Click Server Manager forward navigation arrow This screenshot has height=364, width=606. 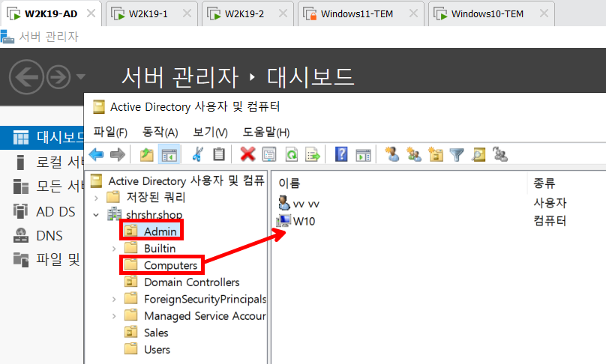click(58, 77)
